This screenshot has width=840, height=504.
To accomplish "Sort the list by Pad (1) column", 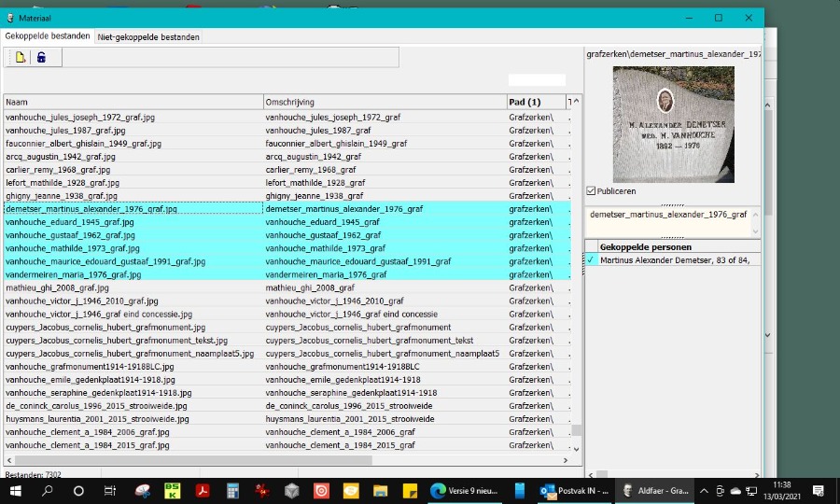I will tap(535, 102).
